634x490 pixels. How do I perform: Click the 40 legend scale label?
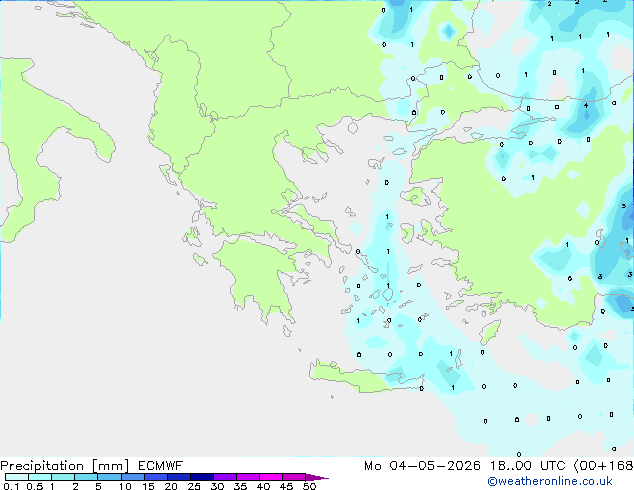tap(263, 486)
